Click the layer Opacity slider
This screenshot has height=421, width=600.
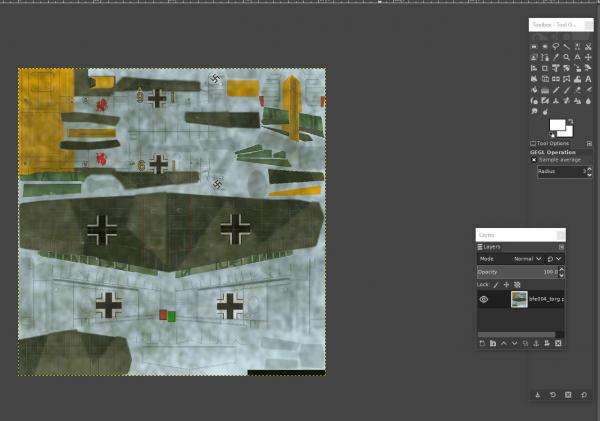[517, 272]
